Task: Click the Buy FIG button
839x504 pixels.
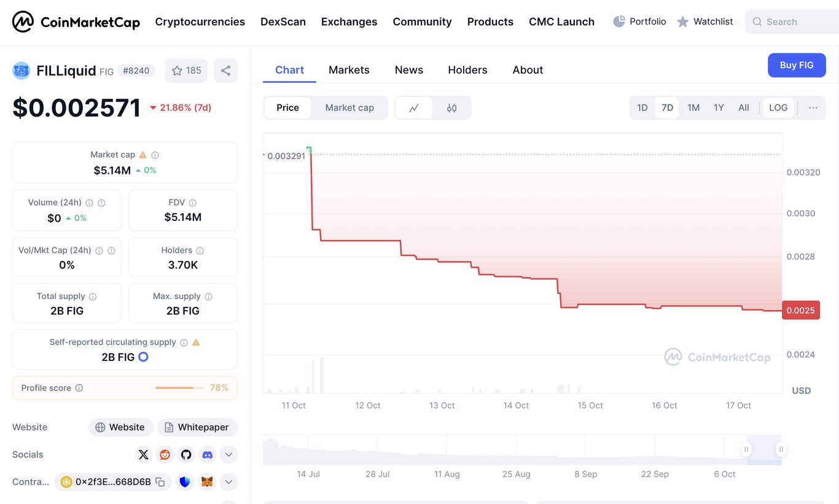Action: click(796, 65)
